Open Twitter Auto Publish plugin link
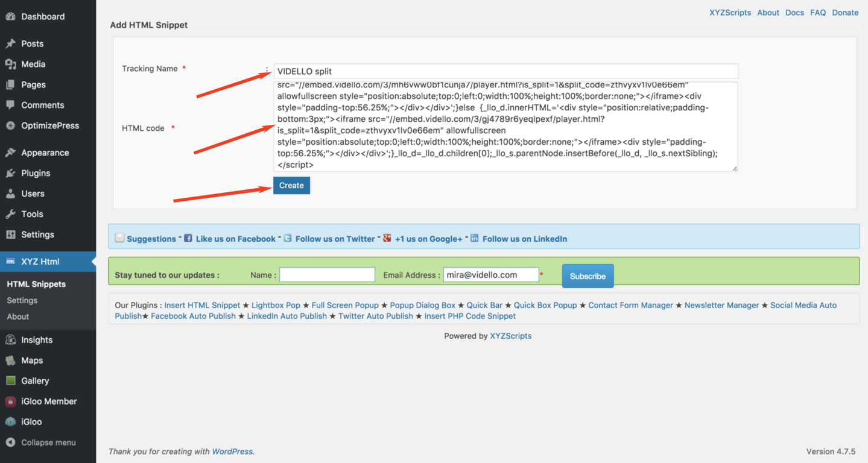 375,317
